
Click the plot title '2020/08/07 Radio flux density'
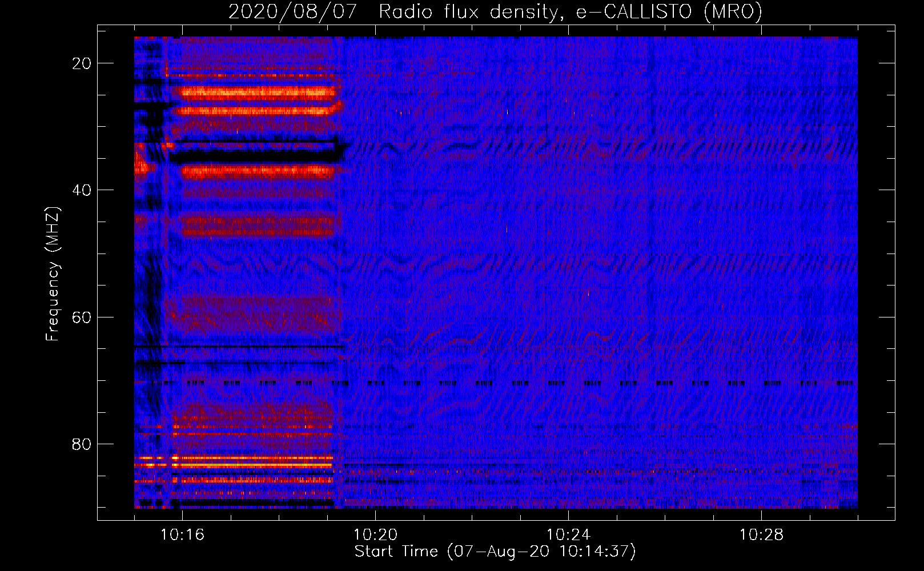click(x=495, y=12)
